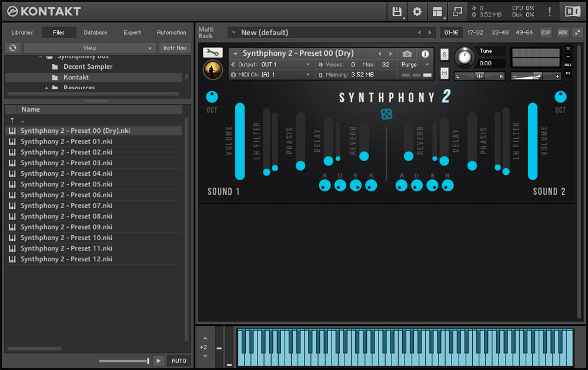Viewport: 588px width, 370px height.
Task: Open the save disk icon menu
Action: (x=397, y=12)
